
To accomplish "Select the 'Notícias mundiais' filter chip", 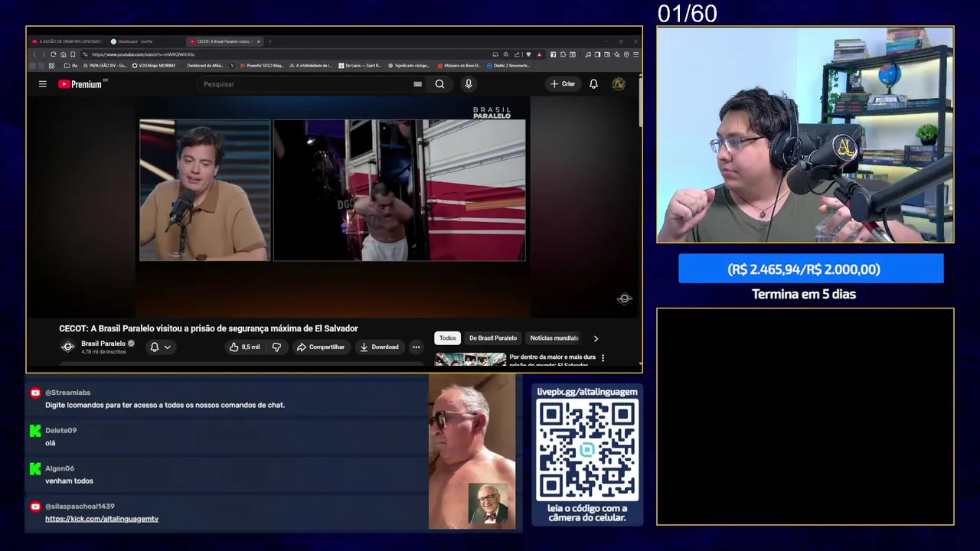I will [554, 338].
